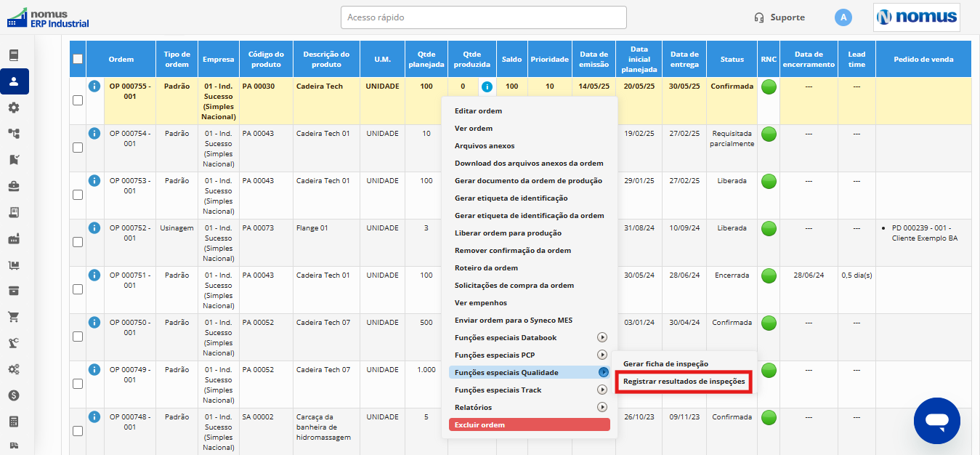
Task: Expand the Relatórios submenu arrow
Action: click(x=602, y=407)
